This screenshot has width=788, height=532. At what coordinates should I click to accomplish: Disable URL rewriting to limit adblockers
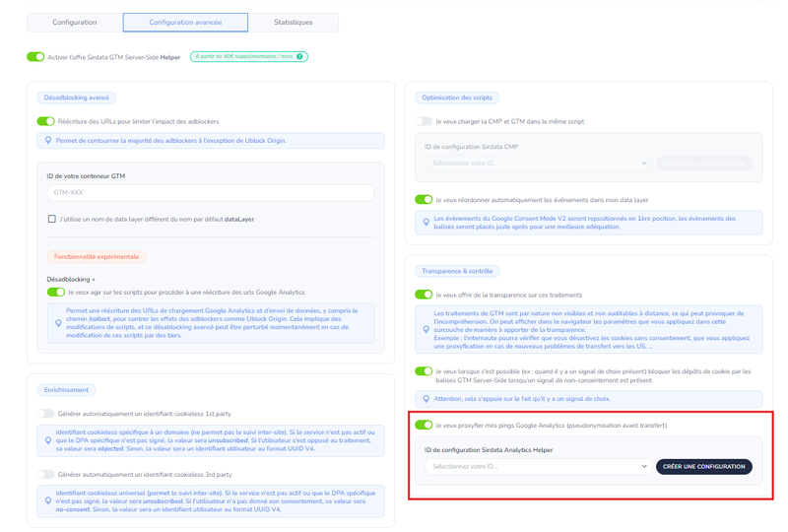(x=45, y=121)
